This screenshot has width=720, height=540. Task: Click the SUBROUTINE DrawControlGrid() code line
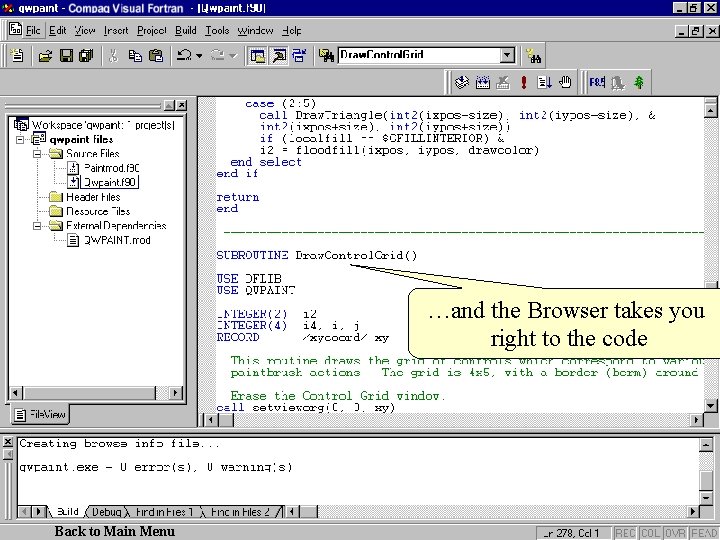317,255
